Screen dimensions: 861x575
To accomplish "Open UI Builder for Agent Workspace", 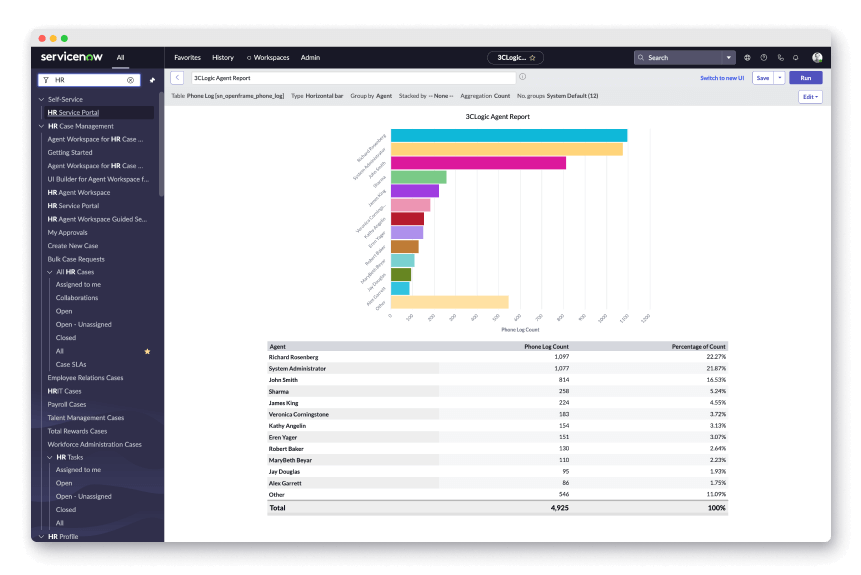I will tap(98, 180).
